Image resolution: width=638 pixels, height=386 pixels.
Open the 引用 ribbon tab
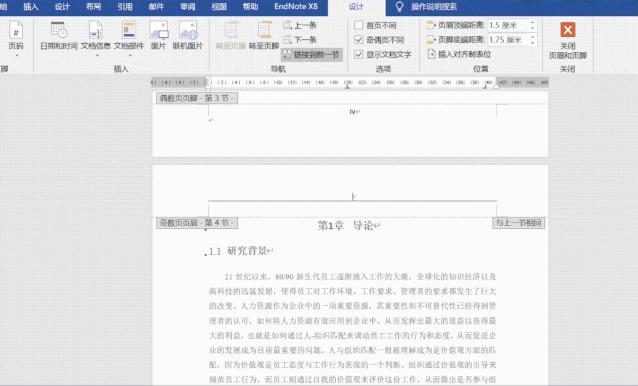(125, 7)
